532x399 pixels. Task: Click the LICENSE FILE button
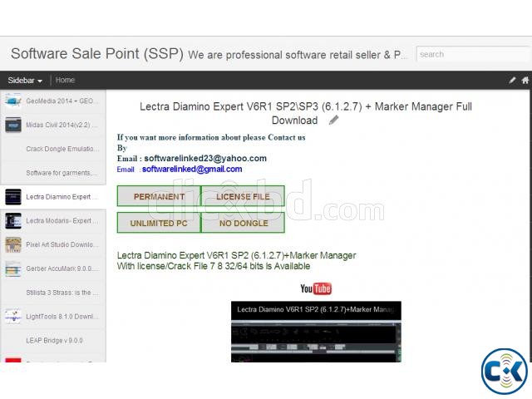tap(243, 196)
